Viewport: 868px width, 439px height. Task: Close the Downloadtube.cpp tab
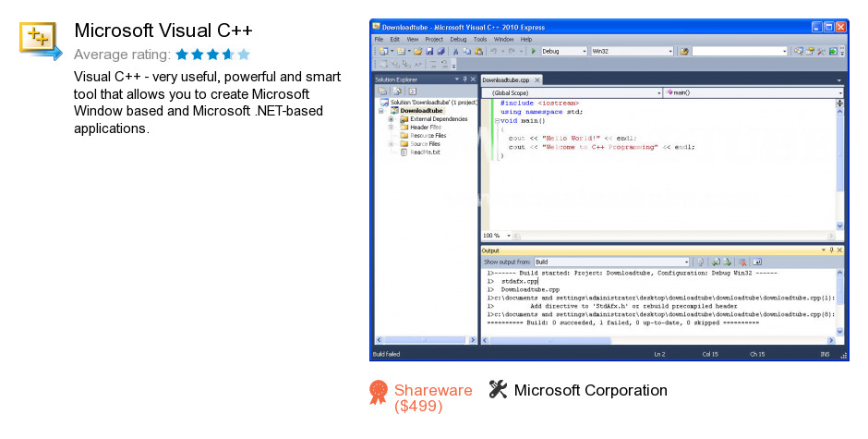point(537,80)
